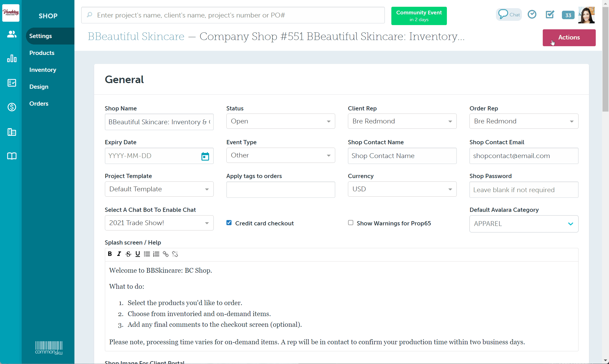
Task: Expand Default Avalara Category APPAREL dropdown
Action: pyautogui.click(x=524, y=224)
